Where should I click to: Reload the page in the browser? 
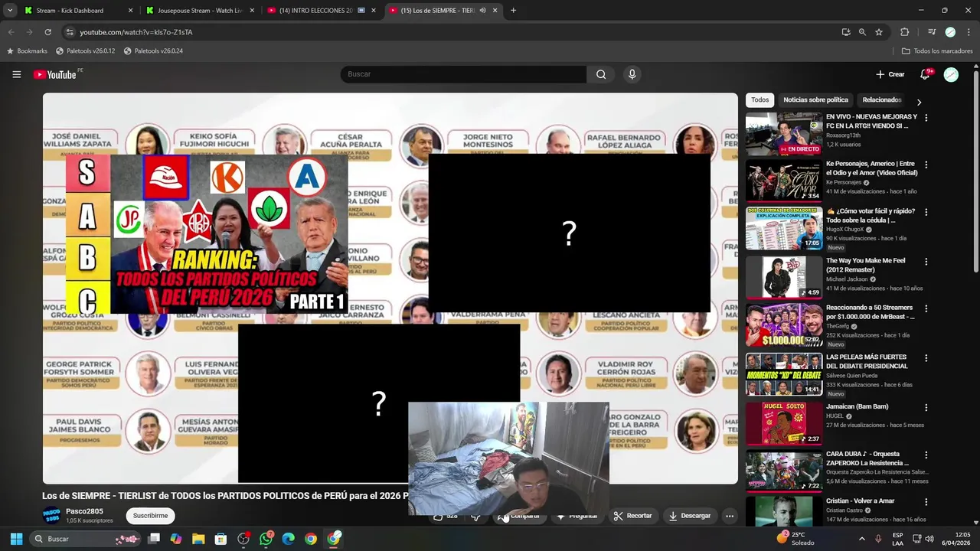47,32
